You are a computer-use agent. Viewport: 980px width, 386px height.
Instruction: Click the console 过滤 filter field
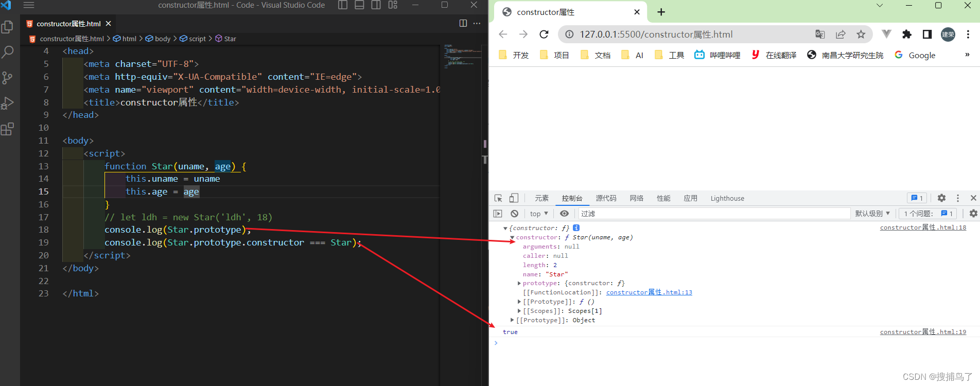[714, 214]
